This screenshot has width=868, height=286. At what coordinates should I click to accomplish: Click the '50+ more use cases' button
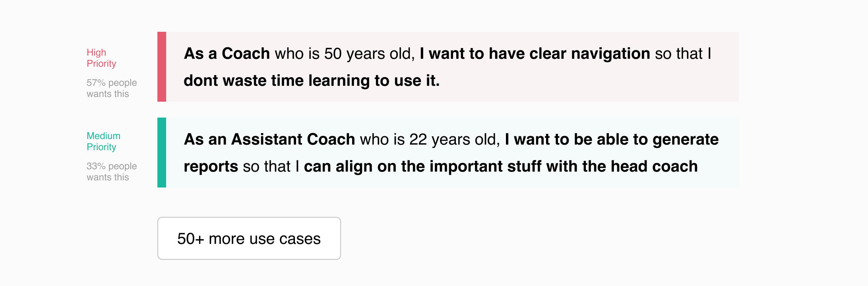click(249, 238)
